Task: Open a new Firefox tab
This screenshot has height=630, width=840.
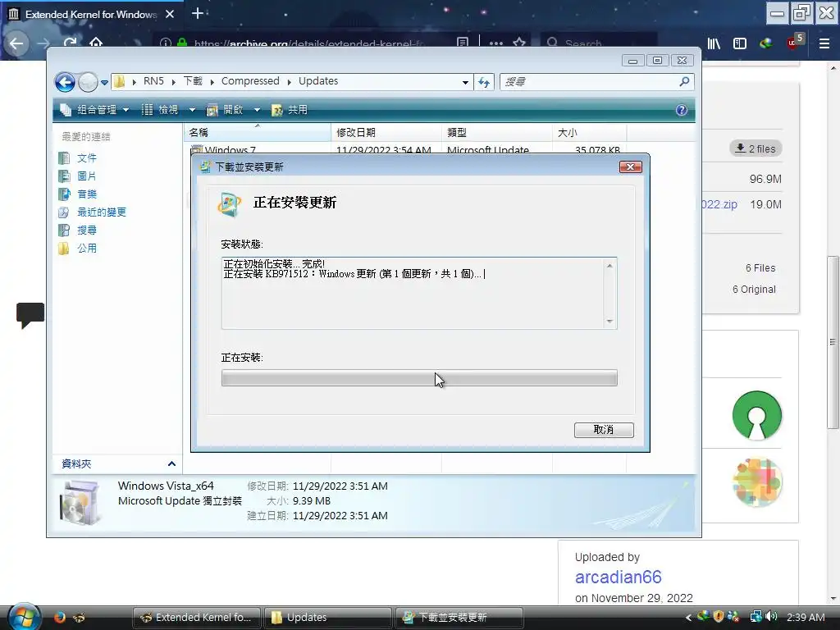Action: pyautogui.click(x=197, y=13)
